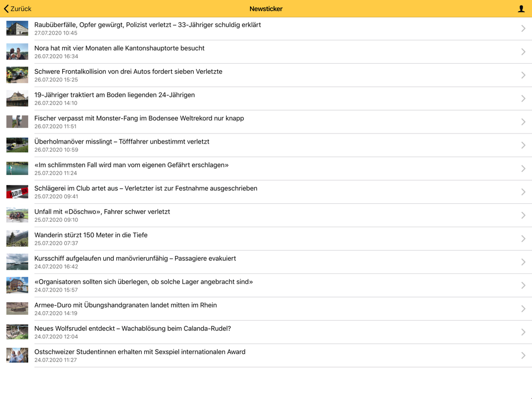
Task: Select thumbnail of Frontalkollision article
Action: pyautogui.click(x=18, y=76)
